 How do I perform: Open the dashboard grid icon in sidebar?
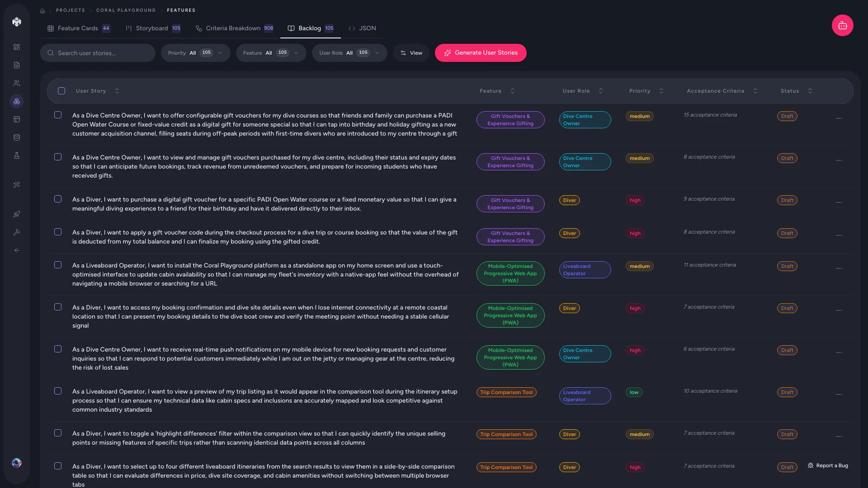tap(17, 47)
